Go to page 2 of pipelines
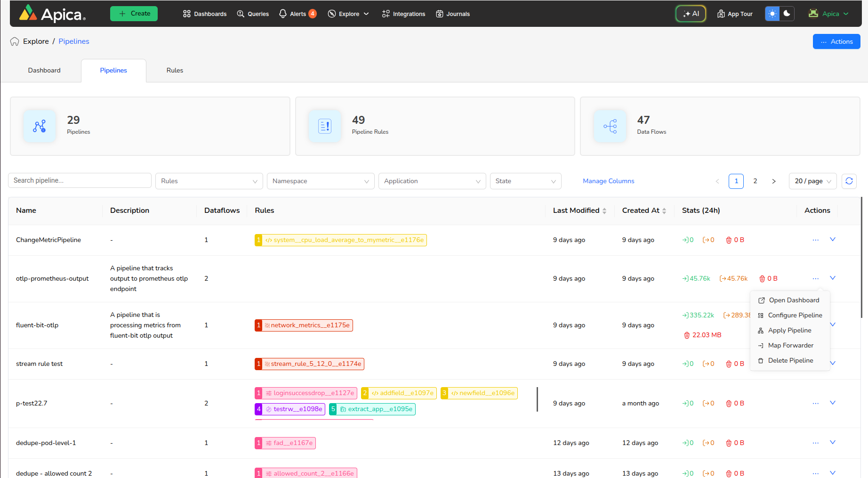 pos(755,181)
